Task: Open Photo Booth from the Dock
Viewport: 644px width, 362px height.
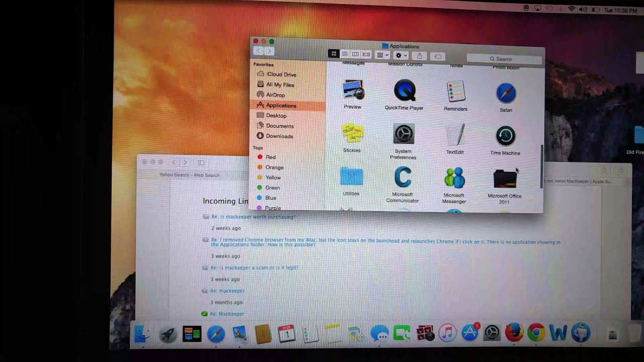Action: click(x=425, y=333)
